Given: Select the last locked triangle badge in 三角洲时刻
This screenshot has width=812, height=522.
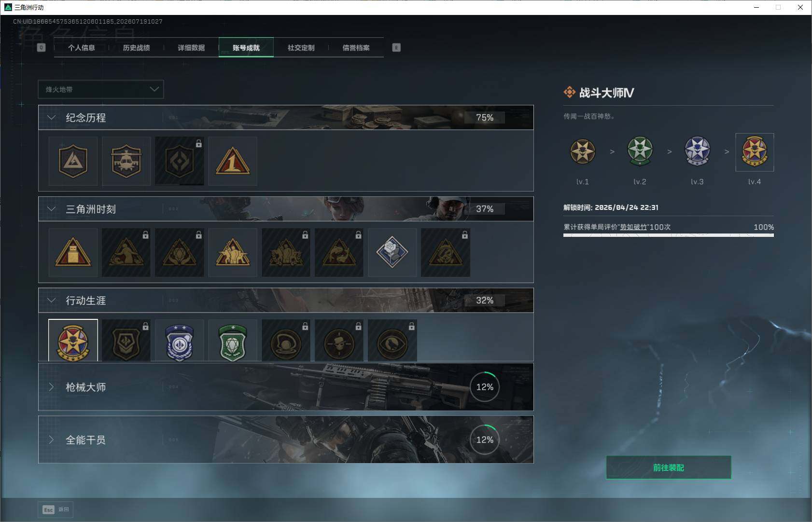Looking at the screenshot, I should 445,253.
